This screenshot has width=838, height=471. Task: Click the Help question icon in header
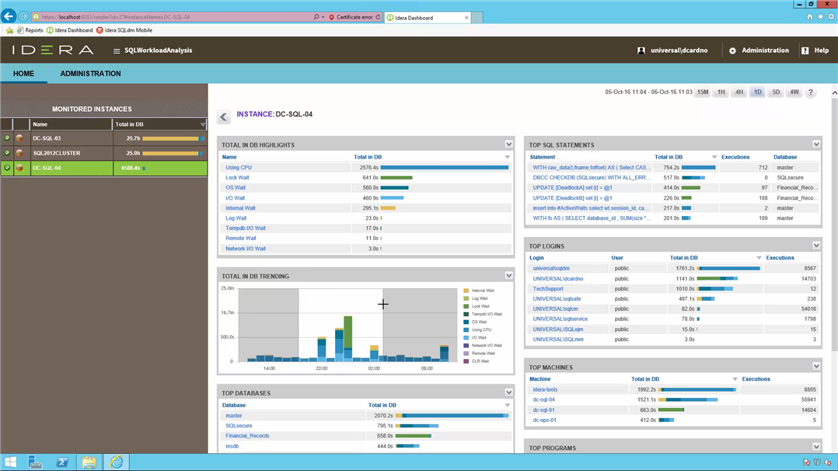click(x=805, y=50)
